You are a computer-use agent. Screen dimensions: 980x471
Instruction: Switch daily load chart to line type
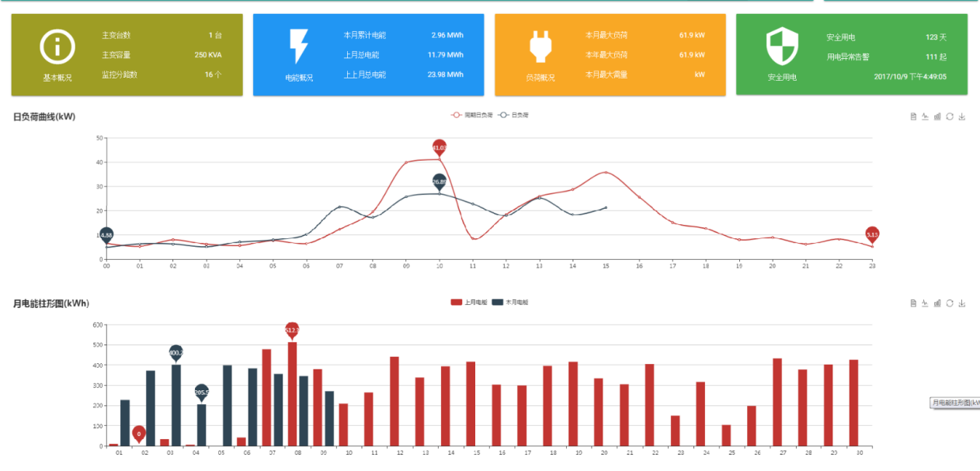pos(925,116)
